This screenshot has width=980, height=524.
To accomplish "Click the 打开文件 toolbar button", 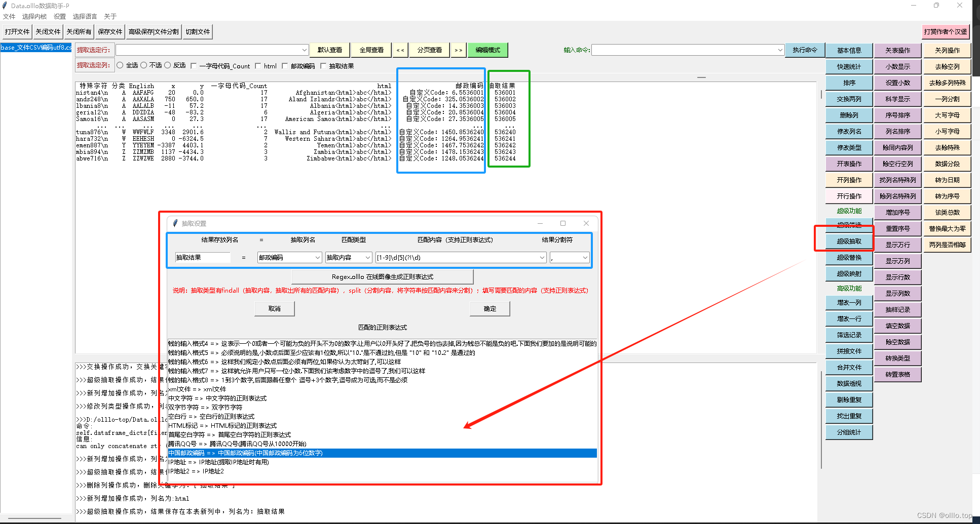I will [17, 32].
